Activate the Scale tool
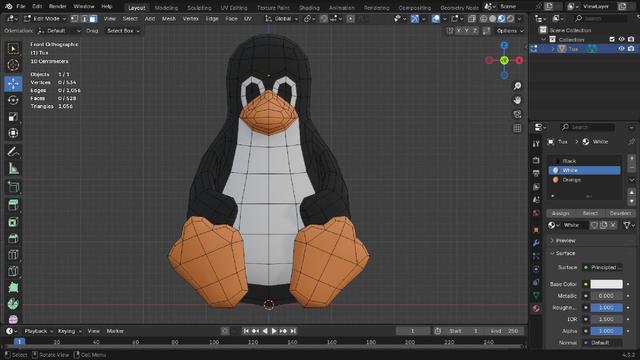The height and width of the screenshot is (360, 640). [x=13, y=117]
